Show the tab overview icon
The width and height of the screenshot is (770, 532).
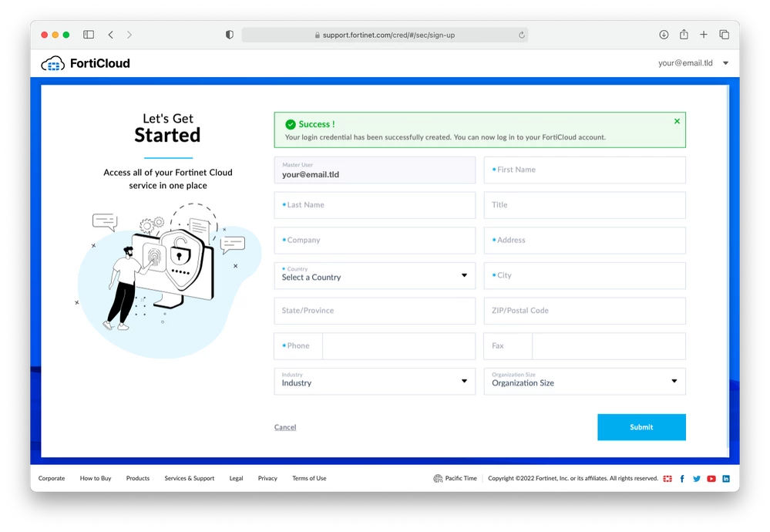click(x=724, y=35)
